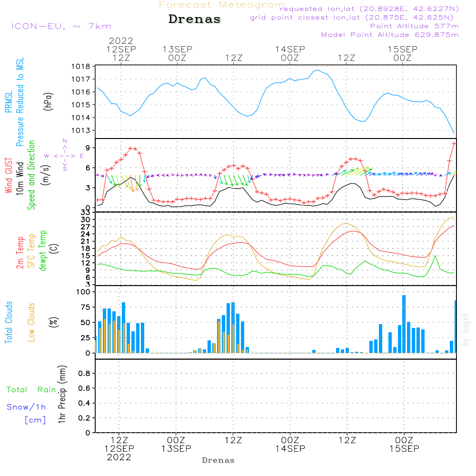Click the '[cm]' snow unit label
Viewport: 476px width, 476px height.
click(35, 420)
